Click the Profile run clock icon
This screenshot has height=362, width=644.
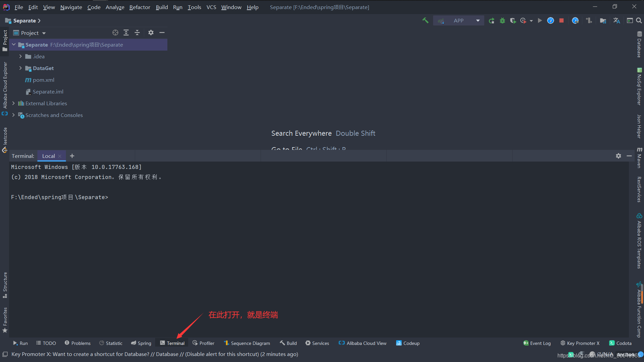point(523,21)
